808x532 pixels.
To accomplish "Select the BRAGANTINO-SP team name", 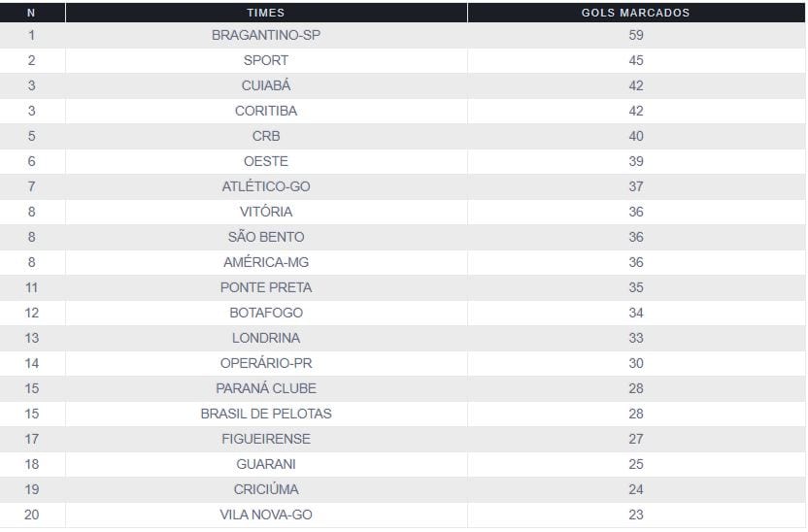I will click(x=266, y=35).
